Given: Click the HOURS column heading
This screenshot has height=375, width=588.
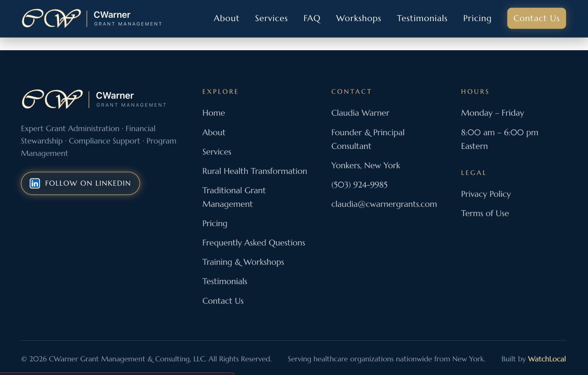Looking at the screenshot, I should coord(475,91).
